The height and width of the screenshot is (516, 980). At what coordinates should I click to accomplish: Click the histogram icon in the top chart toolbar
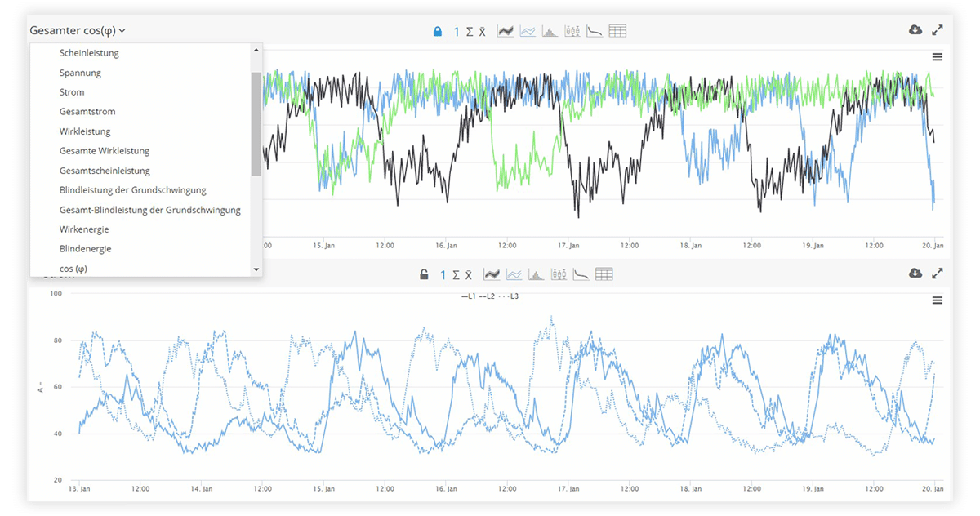pyautogui.click(x=550, y=31)
